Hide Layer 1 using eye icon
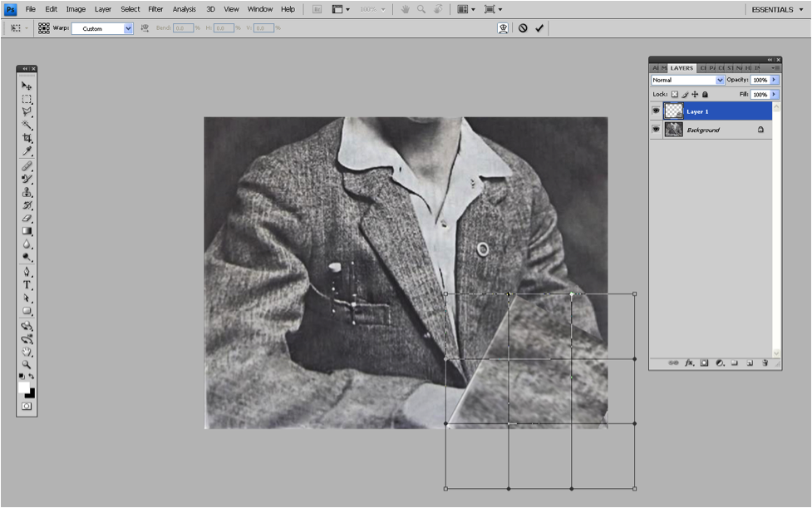Image resolution: width=812 pixels, height=508 pixels. [656, 111]
